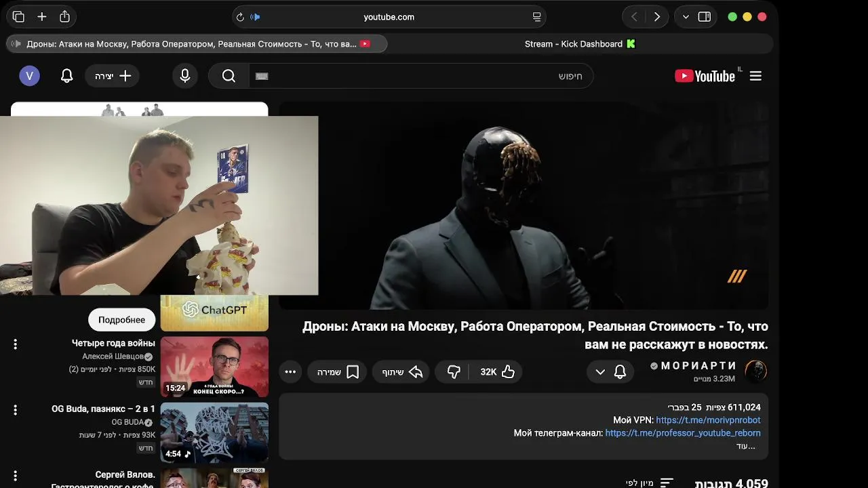This screenshot has height=488, width=868.
Task: Go to YouTube home via logo
Action: click(705, 76)
